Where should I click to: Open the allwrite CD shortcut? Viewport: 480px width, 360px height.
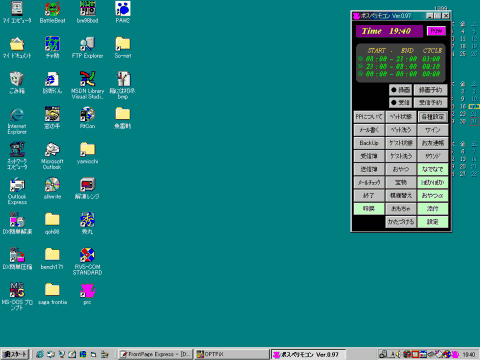pyautogui.click(x=52, y=188)
